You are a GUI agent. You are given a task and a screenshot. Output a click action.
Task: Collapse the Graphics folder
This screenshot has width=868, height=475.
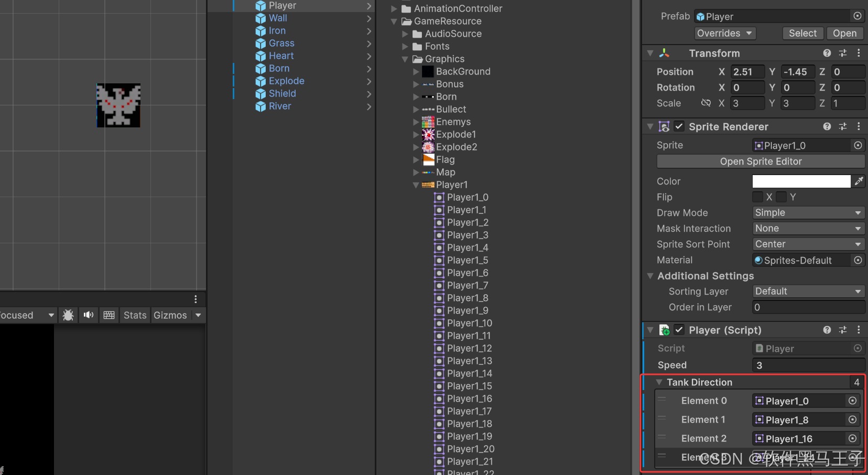[x=405, y=59]
